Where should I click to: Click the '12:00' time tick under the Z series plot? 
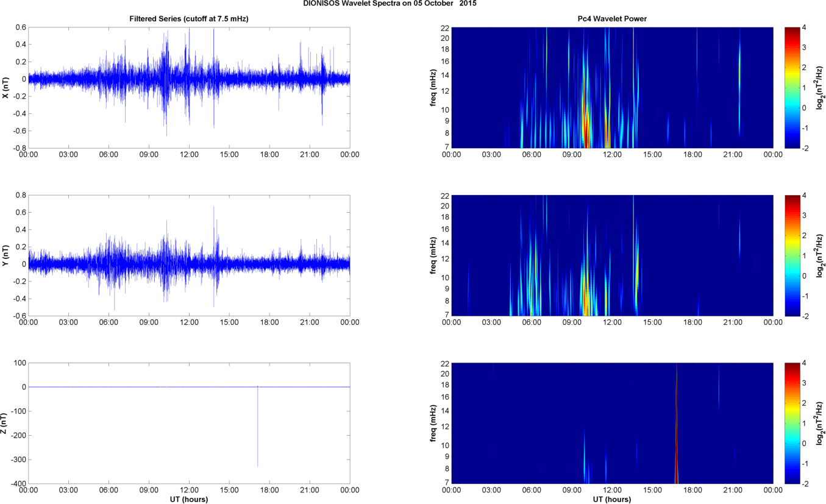point(190,489)
